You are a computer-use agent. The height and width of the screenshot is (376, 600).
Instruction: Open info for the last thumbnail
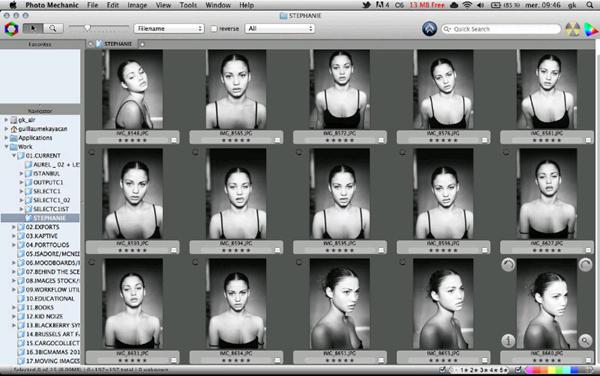(508, 340)
